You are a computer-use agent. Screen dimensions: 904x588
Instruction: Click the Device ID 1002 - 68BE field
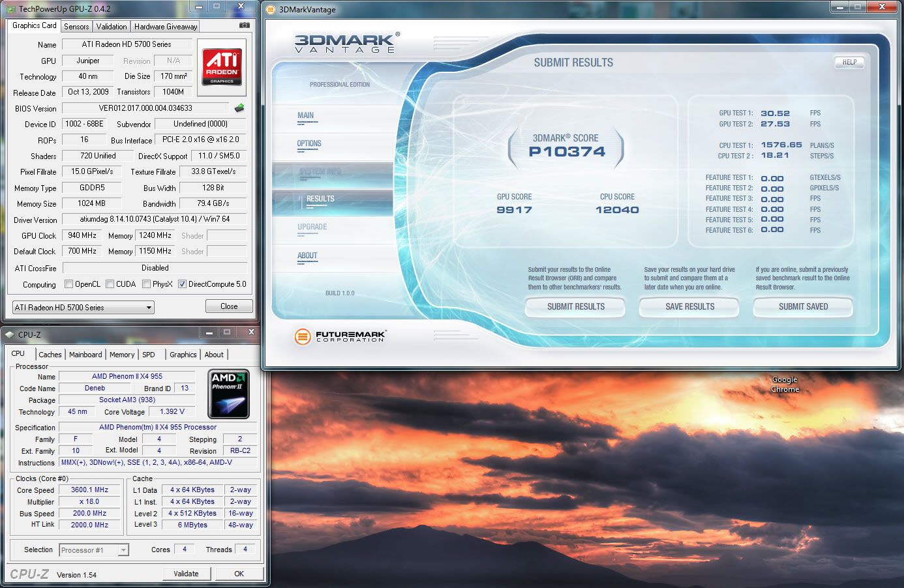coord(84,124)
